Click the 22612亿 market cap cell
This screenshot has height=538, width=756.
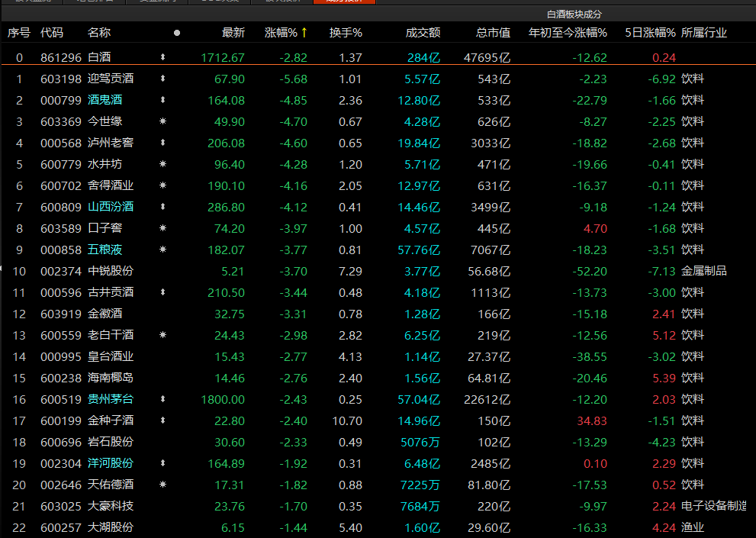coord(487,400)
